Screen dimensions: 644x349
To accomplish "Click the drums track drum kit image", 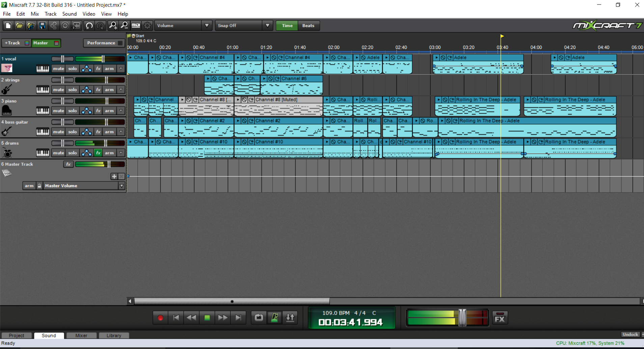I will click(x=7, y=153).
